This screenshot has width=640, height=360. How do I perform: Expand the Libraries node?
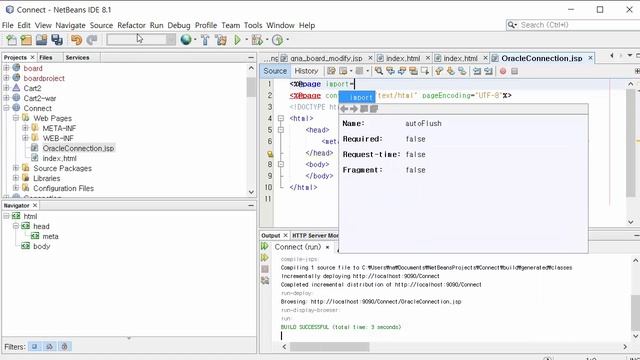tap(16, 178)
